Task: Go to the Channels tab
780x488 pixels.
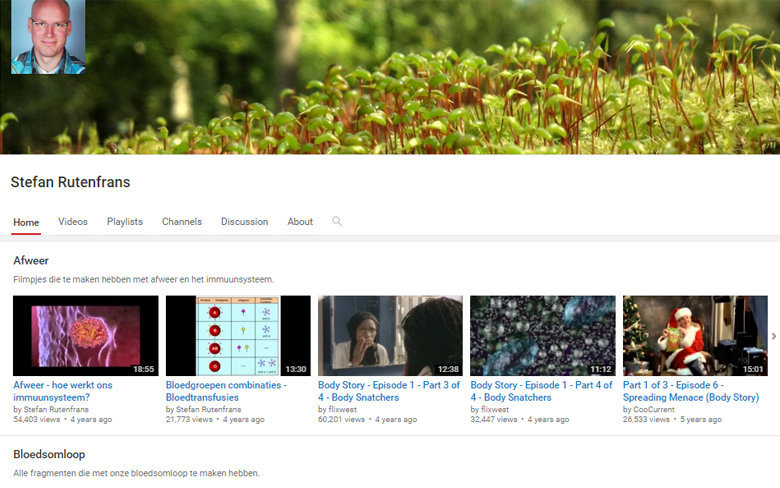Action: (x=182, y=222)
